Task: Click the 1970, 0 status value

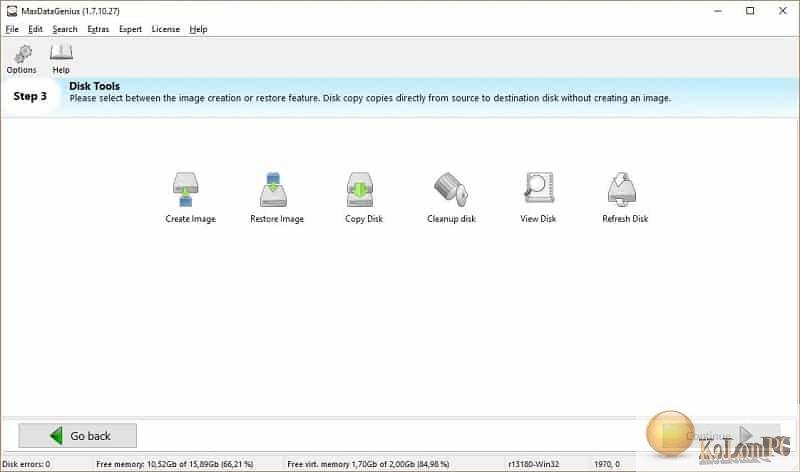Action: pos(607,464)
